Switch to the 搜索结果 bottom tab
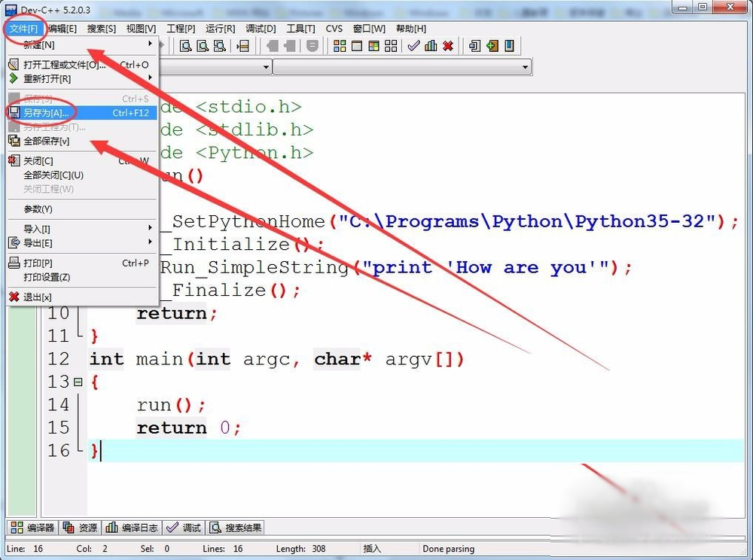Screen dimensions: 753x560 click(236, 528)
